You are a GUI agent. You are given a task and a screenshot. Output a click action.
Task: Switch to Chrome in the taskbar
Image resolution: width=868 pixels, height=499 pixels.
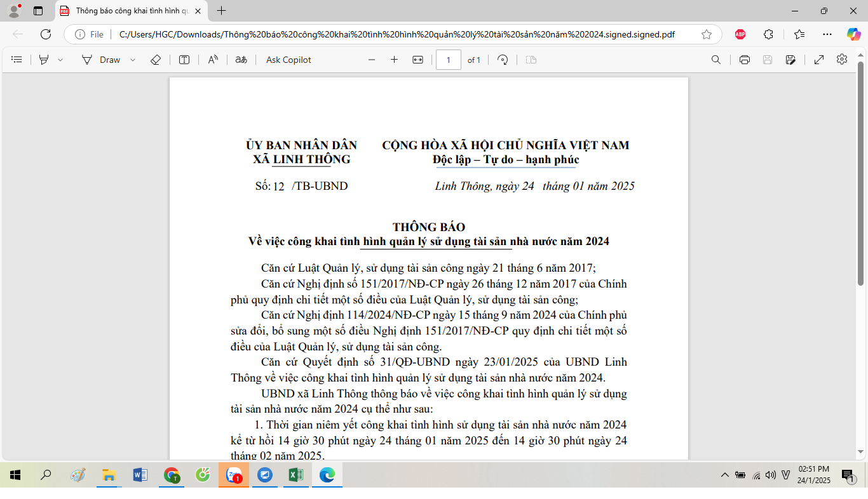(x=172, y=475)
